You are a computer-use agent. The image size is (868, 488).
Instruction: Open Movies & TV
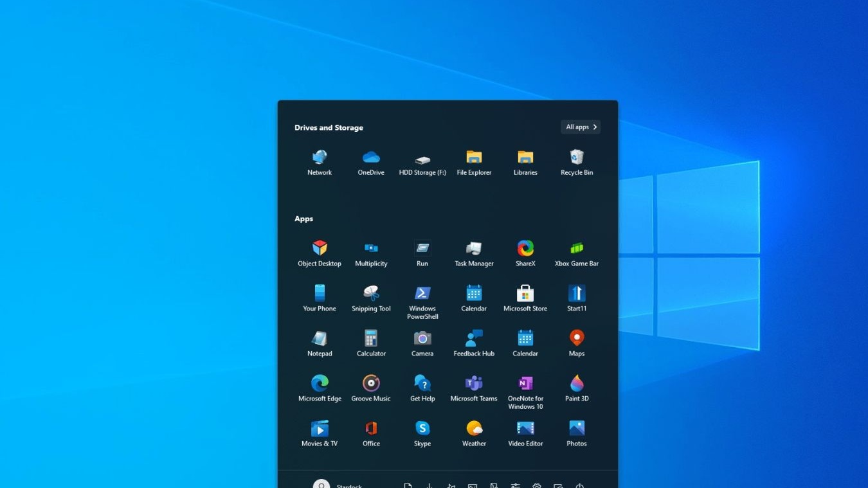pos(320,433)
